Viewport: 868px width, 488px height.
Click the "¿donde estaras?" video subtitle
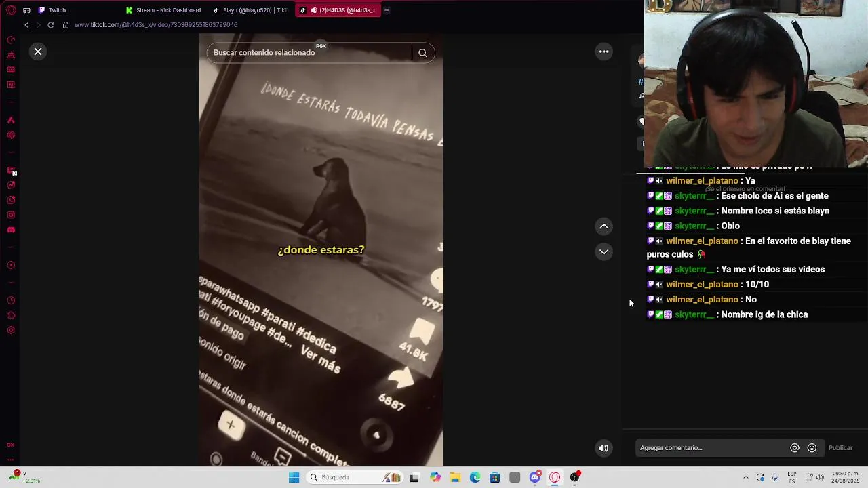pos(321,250)
